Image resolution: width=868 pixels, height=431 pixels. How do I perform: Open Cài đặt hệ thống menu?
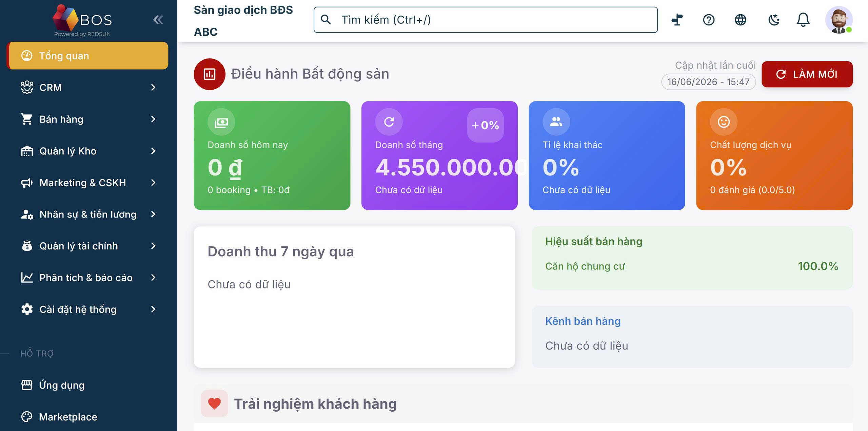87,309
